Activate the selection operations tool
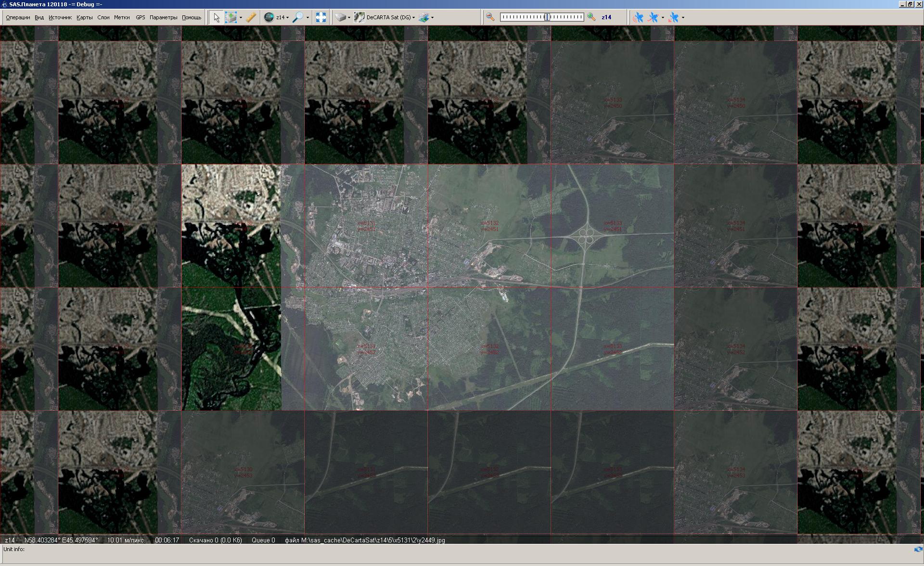 231,17
